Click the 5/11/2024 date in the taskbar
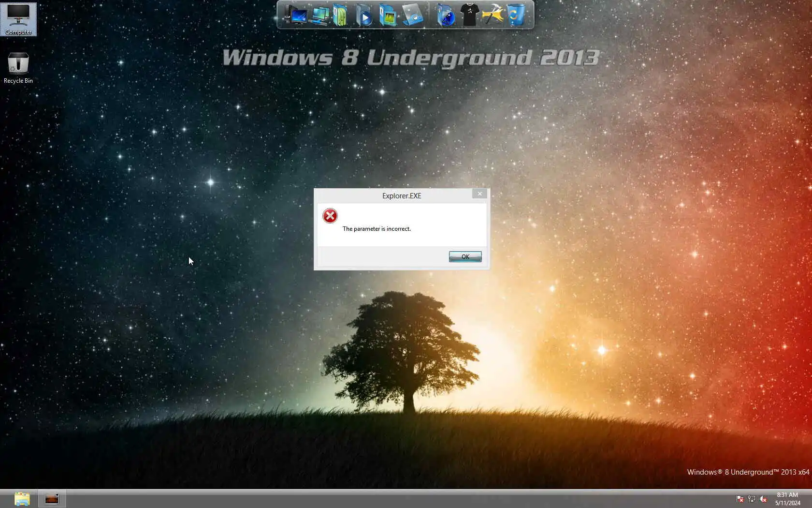This screenshot has width=812, height=508. tap(788, 503)
